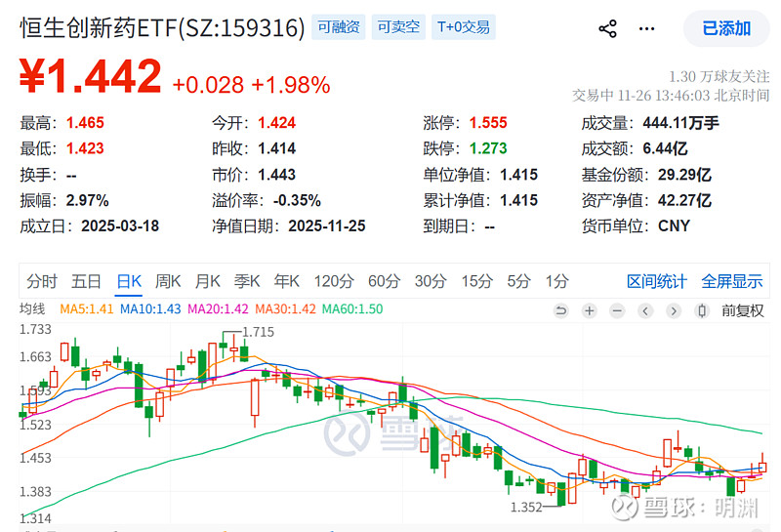Click the MA5:1.41 indicator label

click(x=87, y=308)
